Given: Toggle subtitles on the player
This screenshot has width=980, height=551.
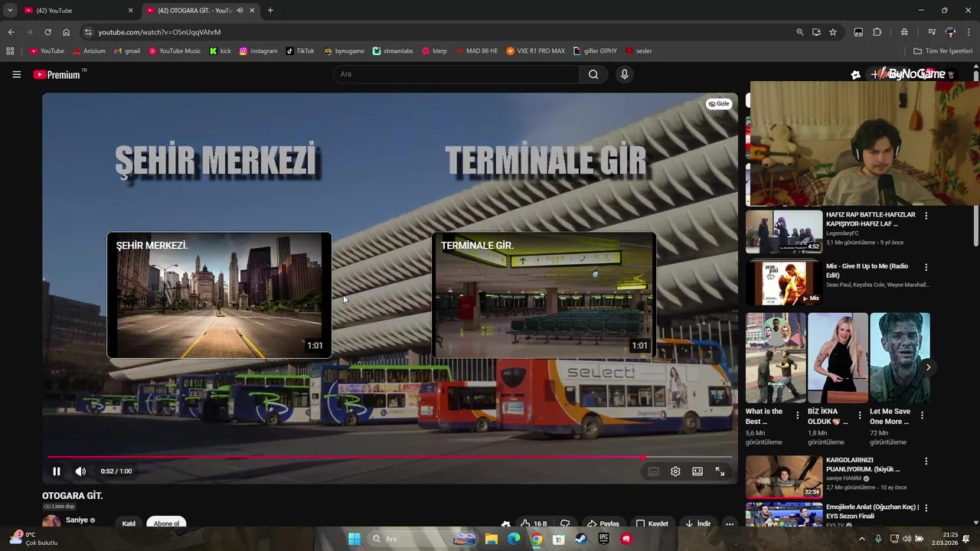Looking at the screenshot, I should click(x=653, y=471).
